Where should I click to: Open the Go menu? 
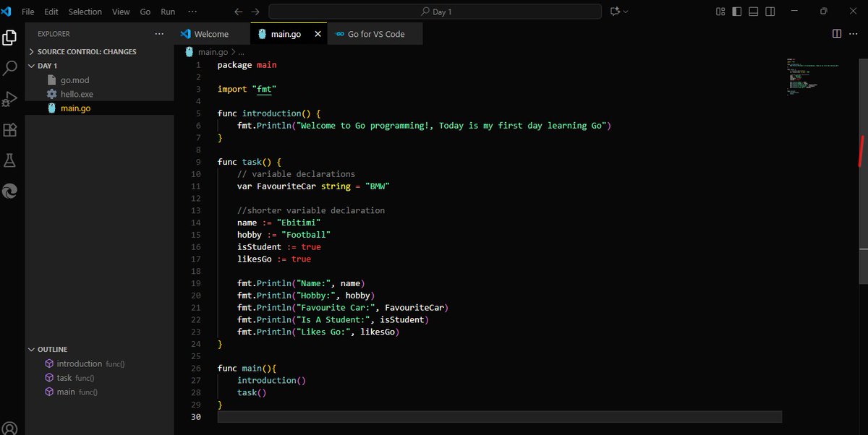[145, 12]
